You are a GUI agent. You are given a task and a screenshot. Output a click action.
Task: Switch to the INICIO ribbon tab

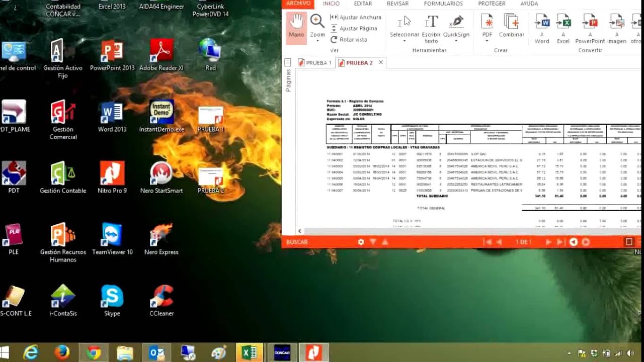point(331,4)
